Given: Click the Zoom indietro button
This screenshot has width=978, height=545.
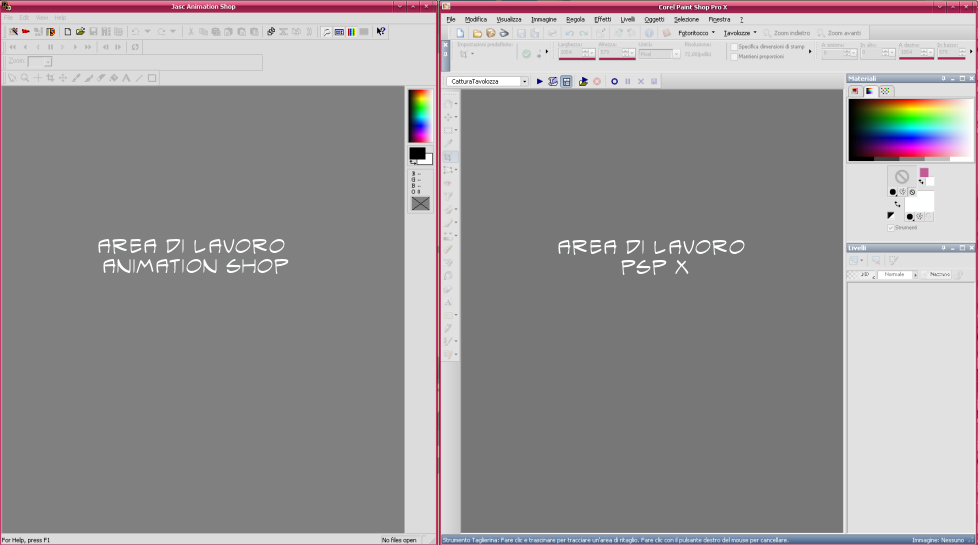Looking at the screenshot, I should click(787, 33).
